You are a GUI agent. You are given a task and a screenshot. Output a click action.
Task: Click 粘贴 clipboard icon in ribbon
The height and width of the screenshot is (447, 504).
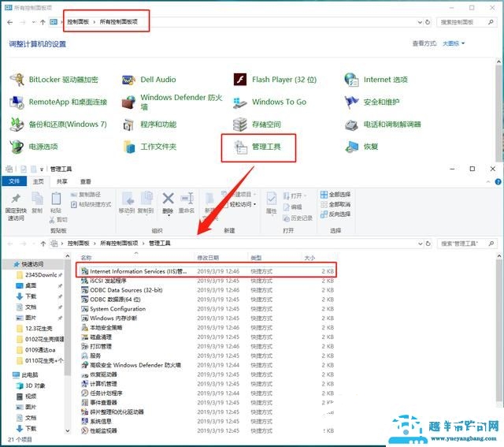(56, 199)
